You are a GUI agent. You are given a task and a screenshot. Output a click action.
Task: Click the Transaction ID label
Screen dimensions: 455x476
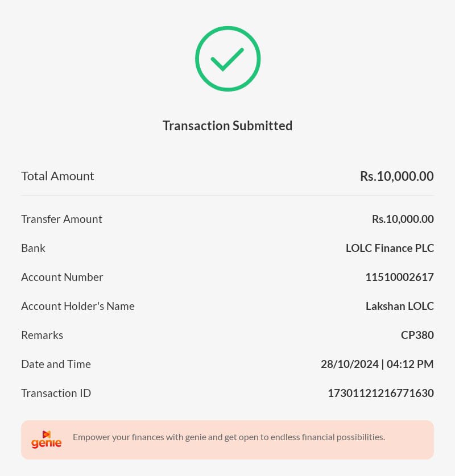56,394
